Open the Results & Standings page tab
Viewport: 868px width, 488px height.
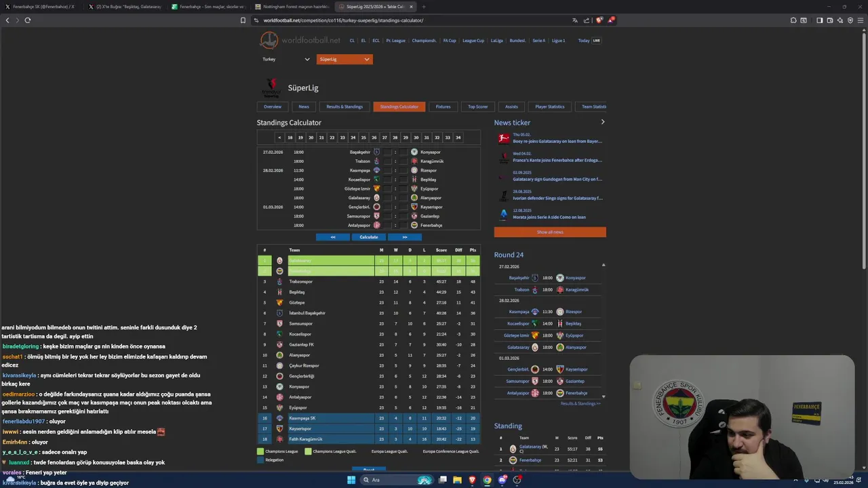(344, 106)
